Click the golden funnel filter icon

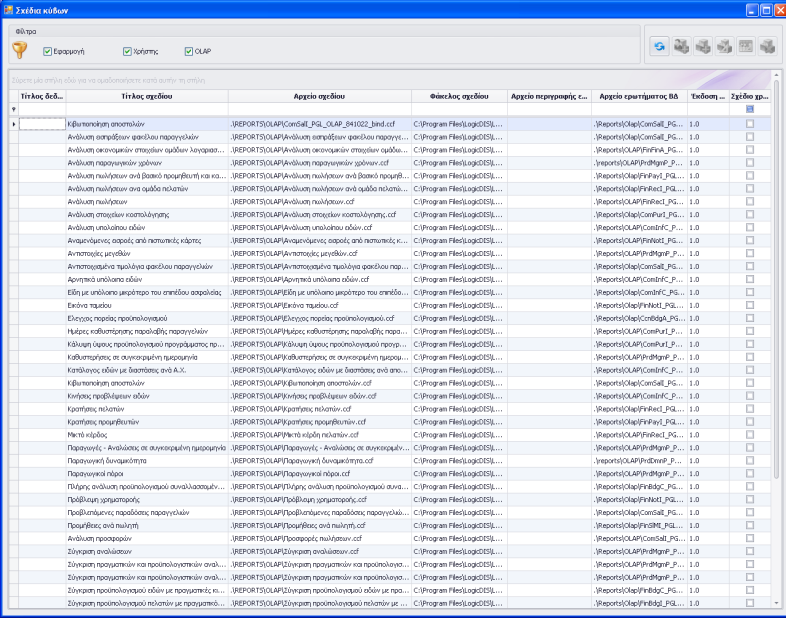tap(20, 50)
